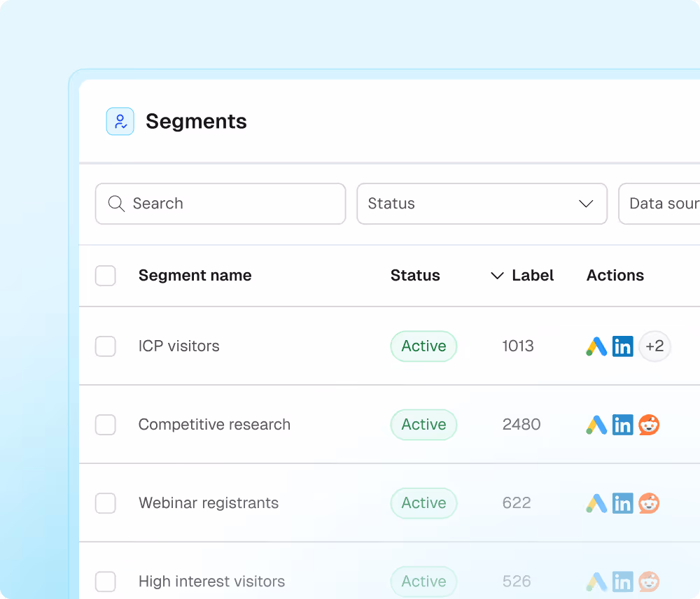Show the +2 more actions badge
Image resolution: width=700 pixels, height=599 pixels.
(654, 346)
